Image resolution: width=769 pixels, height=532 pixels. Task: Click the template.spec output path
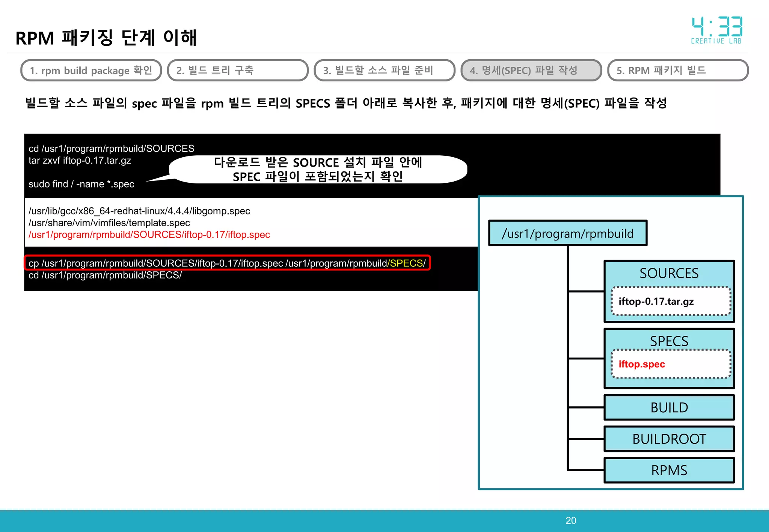click(109, 223)
